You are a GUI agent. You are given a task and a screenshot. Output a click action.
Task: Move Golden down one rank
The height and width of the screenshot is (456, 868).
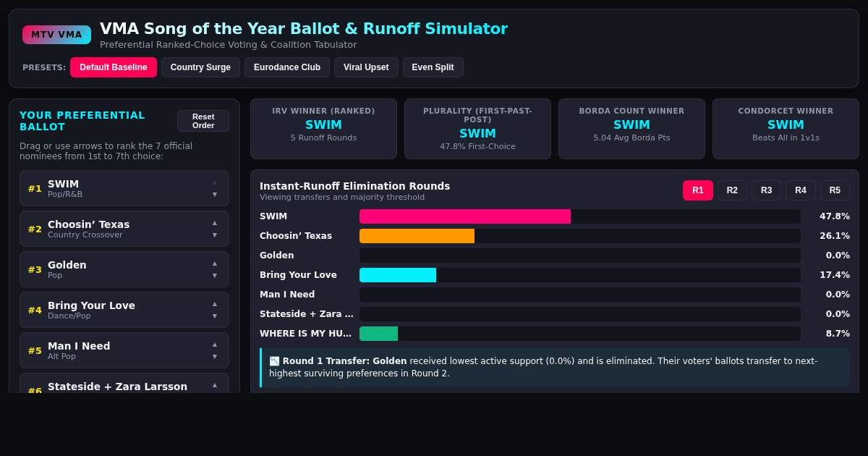214,275
